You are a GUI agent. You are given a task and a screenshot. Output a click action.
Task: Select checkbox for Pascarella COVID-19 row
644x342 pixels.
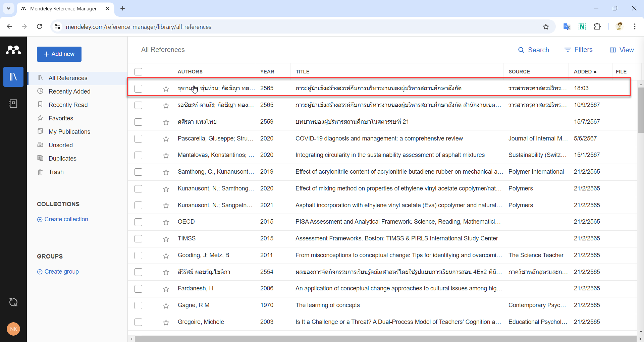click(x=138, y=138)
